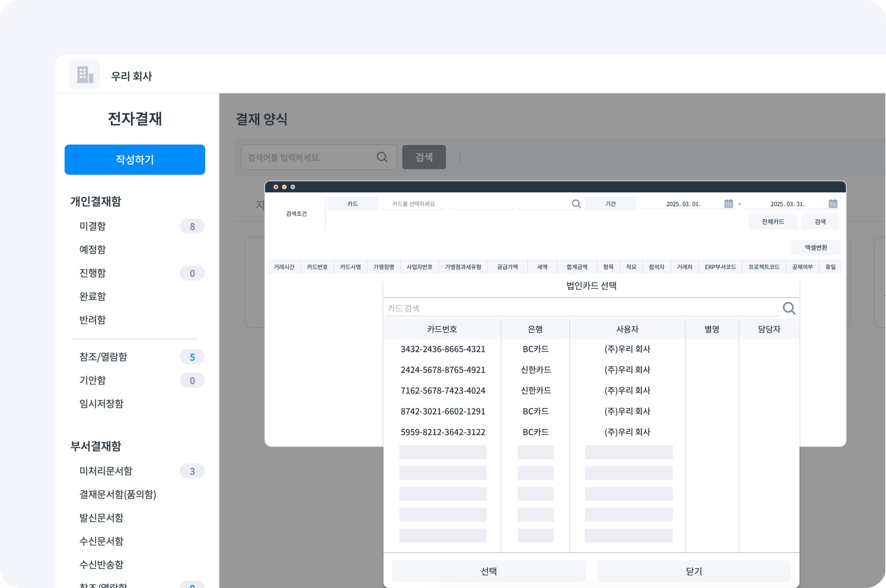This screenshot has height=588, width=886.
Task: Click the 닫기 button
Action: 694,571
